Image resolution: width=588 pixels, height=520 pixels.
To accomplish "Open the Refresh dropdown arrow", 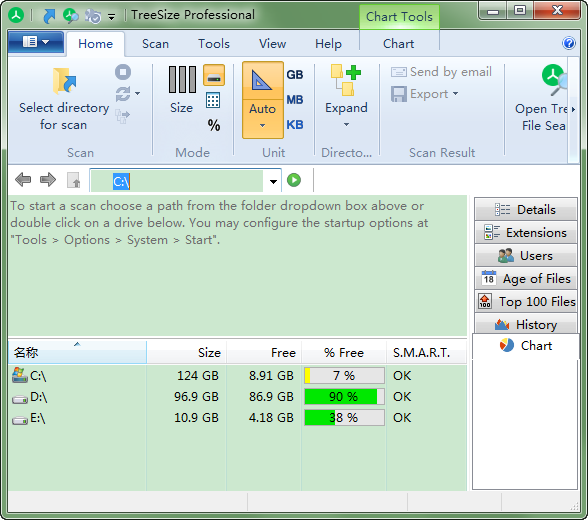I will point(138,93).
